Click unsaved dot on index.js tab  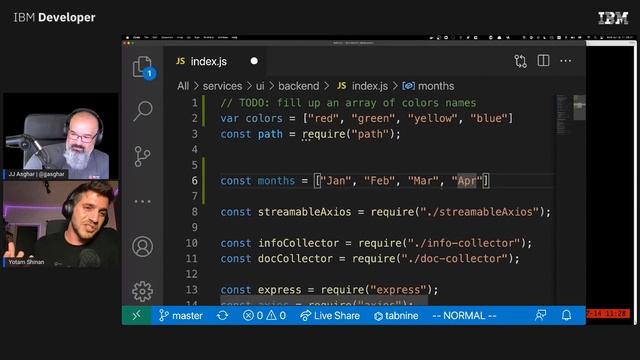click(x=254, y=61)
